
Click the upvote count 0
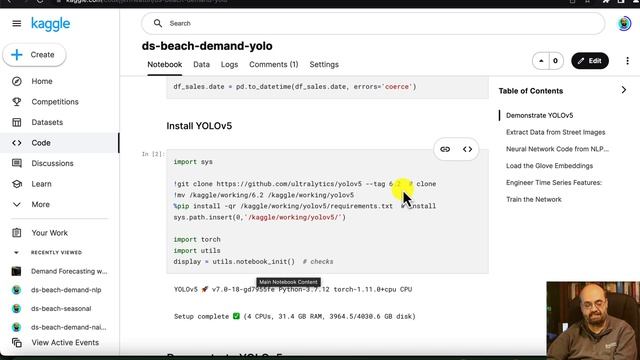(x=555, y=61)
